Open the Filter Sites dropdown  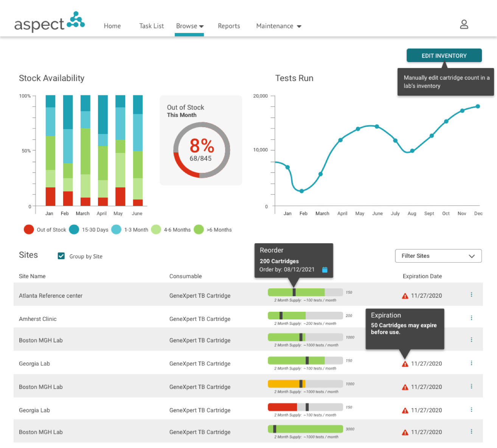click(x=438, y=256)
